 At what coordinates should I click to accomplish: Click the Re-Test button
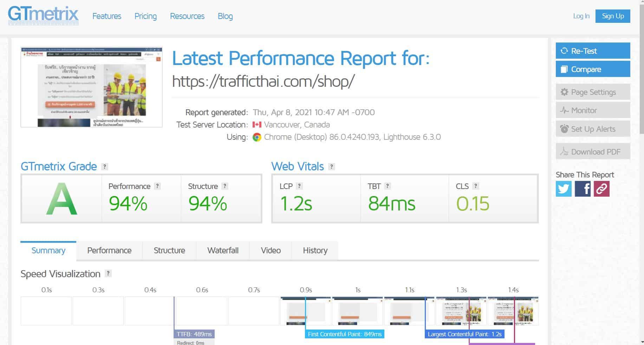[x=593, y=51]
